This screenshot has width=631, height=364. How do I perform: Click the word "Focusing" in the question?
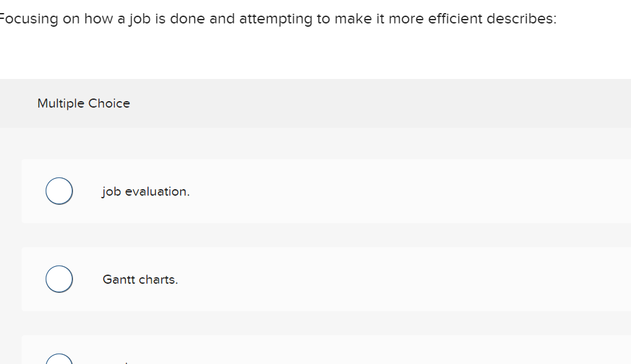pos(30,19)
